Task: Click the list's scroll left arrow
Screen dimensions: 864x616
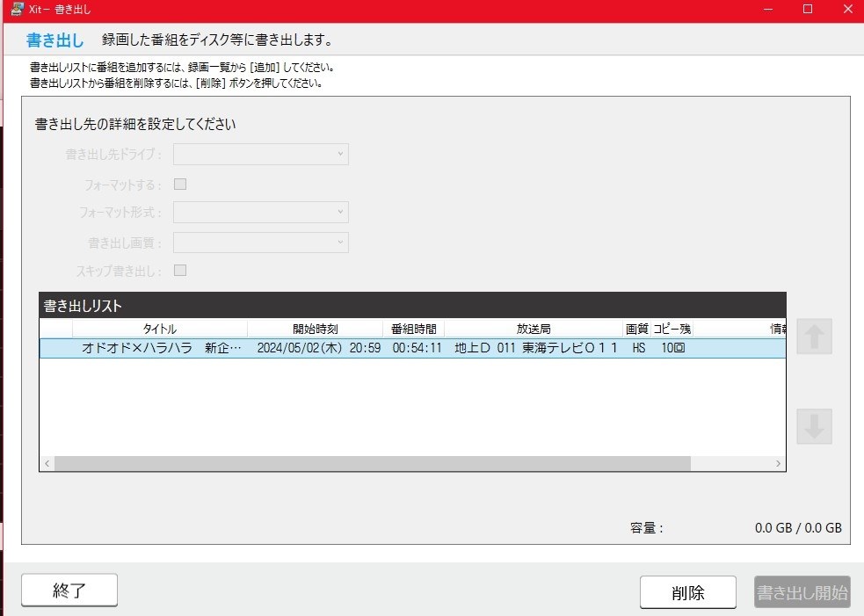Action: point(47,463)
